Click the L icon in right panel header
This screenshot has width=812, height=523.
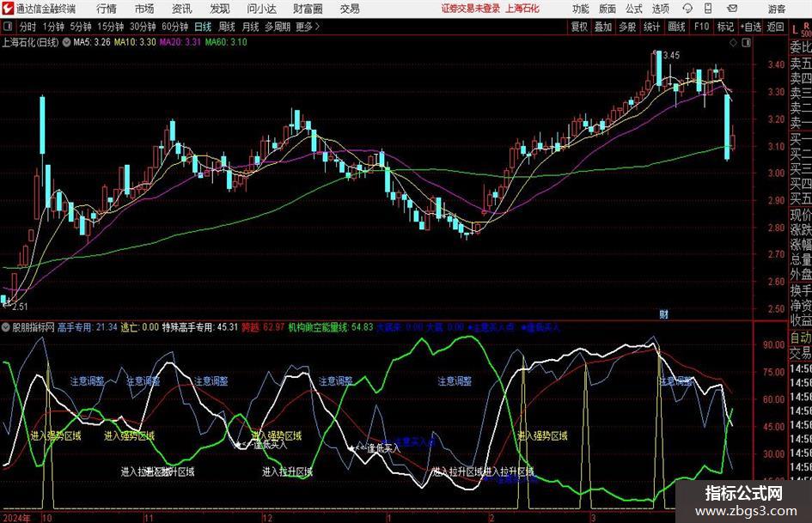pos(795,29)
